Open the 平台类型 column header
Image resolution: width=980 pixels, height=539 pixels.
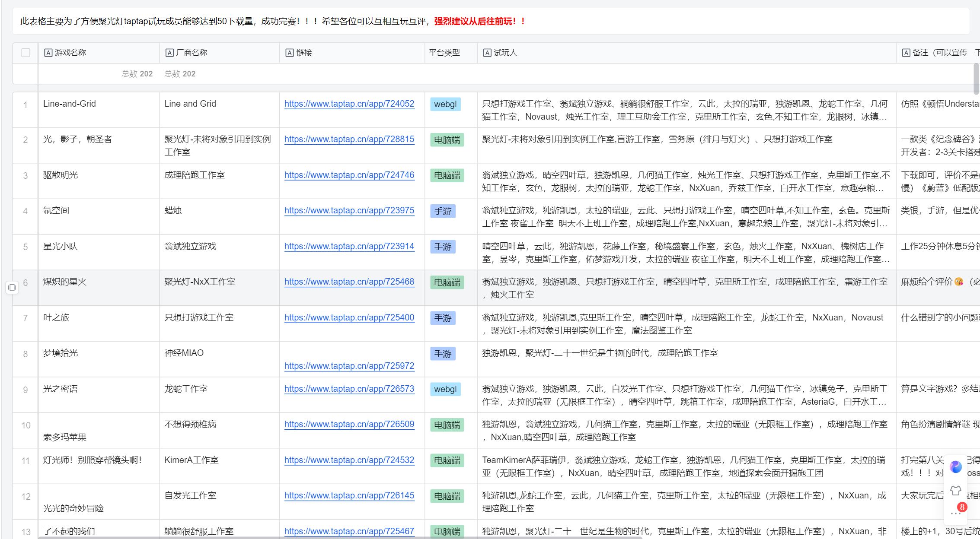pos(451,53)
